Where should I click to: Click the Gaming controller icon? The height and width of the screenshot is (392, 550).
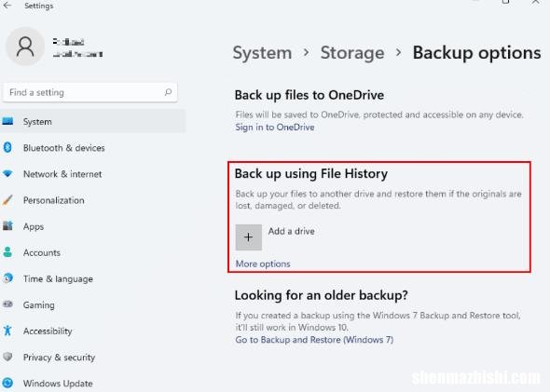coord(7,304)
